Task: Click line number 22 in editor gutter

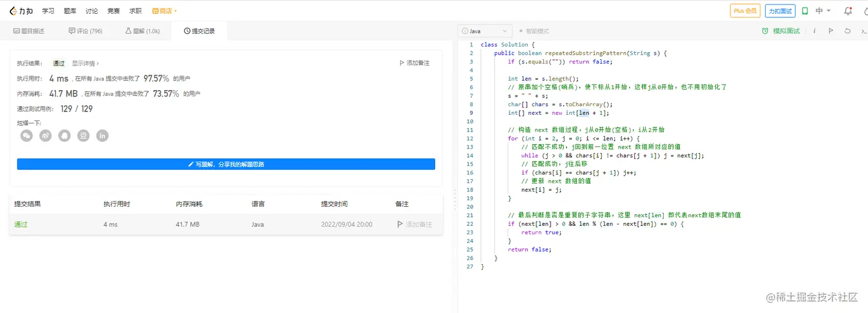Action: click(470, 224)
